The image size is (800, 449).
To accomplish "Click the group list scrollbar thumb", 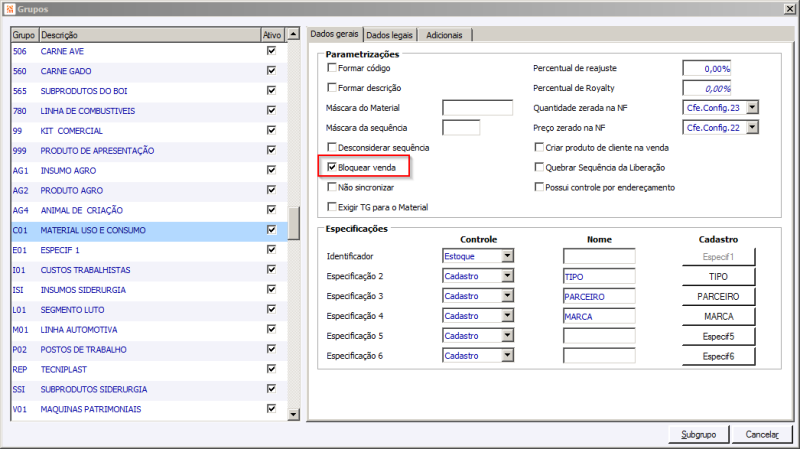I will tap(293, 223).
